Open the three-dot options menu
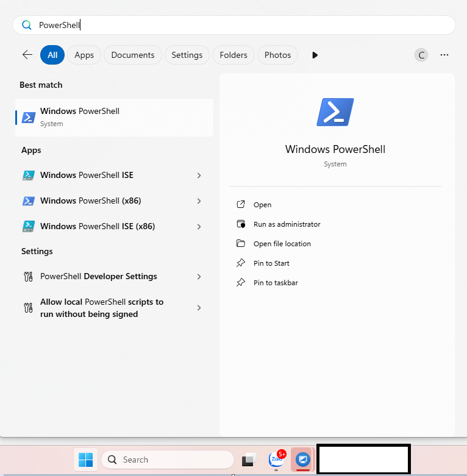The image size is (467, 476). tap(444, 55)
